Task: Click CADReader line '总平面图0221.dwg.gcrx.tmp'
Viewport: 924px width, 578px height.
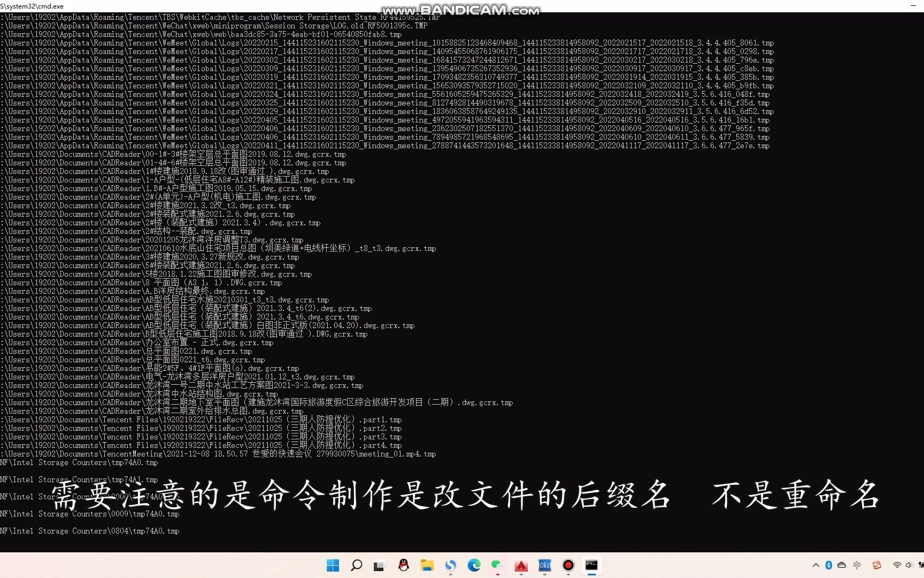Action: [x=126, y=351]
